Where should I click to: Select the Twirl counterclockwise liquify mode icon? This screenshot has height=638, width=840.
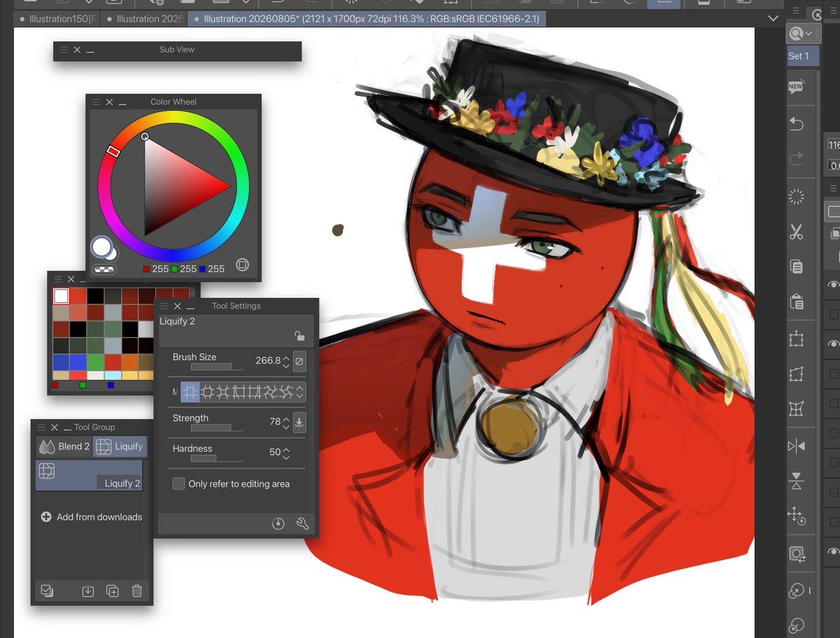286,392
